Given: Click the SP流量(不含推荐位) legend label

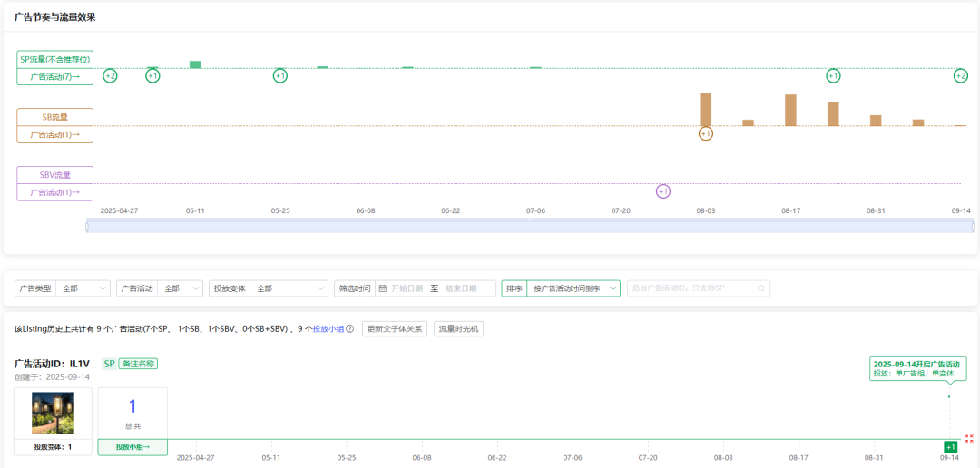Looking at the screenshot, I should tap(55, 59).
